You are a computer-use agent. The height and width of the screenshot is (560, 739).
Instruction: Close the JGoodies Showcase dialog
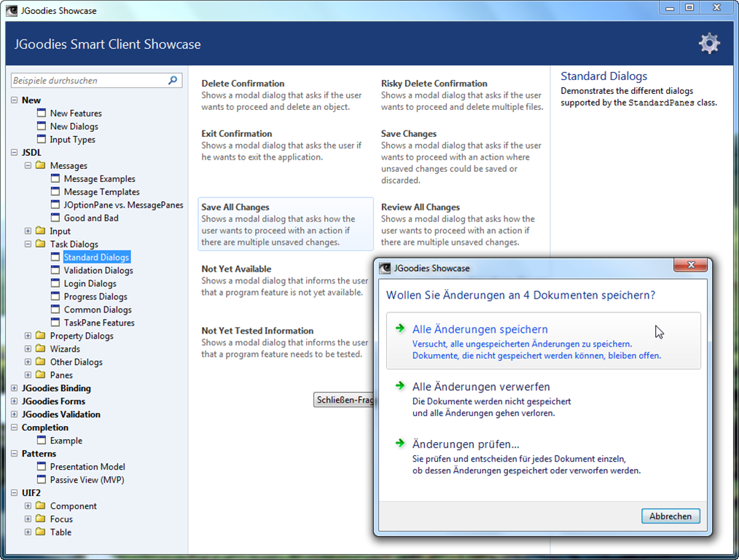[x=691, y=264]
